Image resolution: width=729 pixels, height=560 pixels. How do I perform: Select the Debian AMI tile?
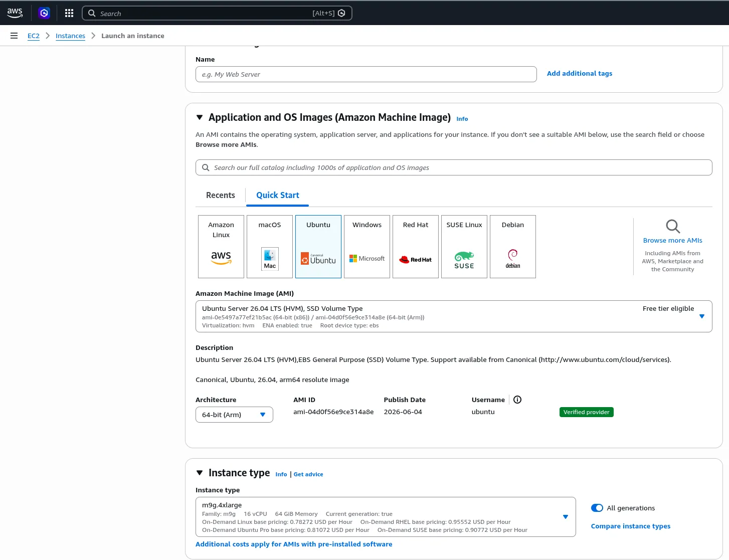(x=513, y=247)
